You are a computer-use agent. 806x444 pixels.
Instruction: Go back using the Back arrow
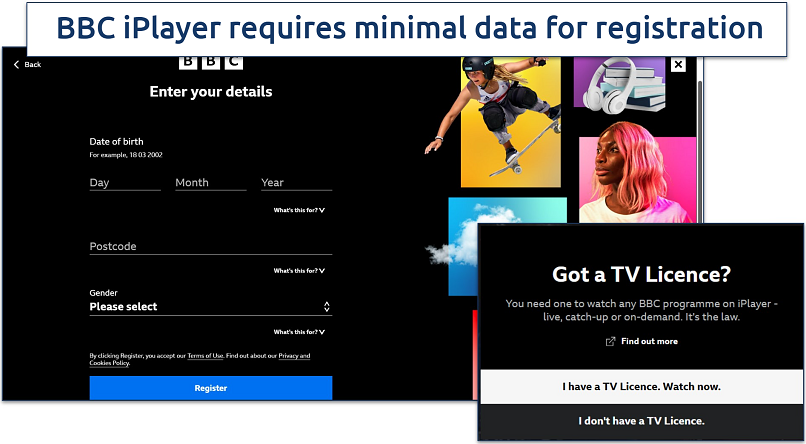[27, 64]
